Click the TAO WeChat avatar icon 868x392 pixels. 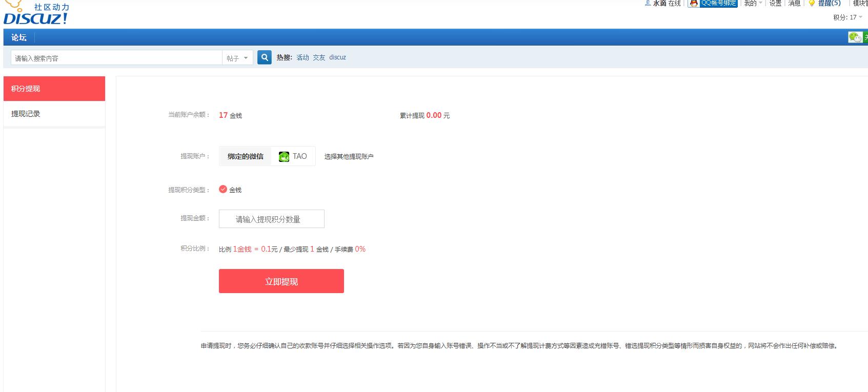[x=284, y=157]
